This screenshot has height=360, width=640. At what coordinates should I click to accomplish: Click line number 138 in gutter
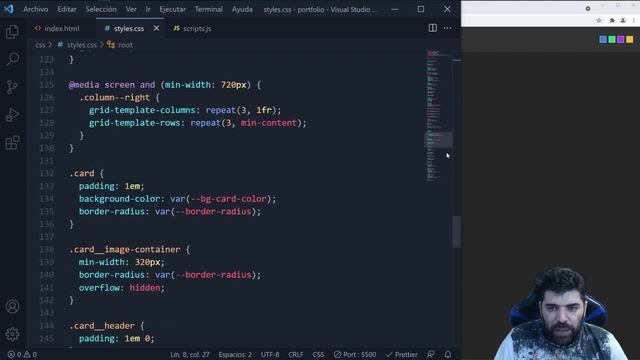[47, 249]
